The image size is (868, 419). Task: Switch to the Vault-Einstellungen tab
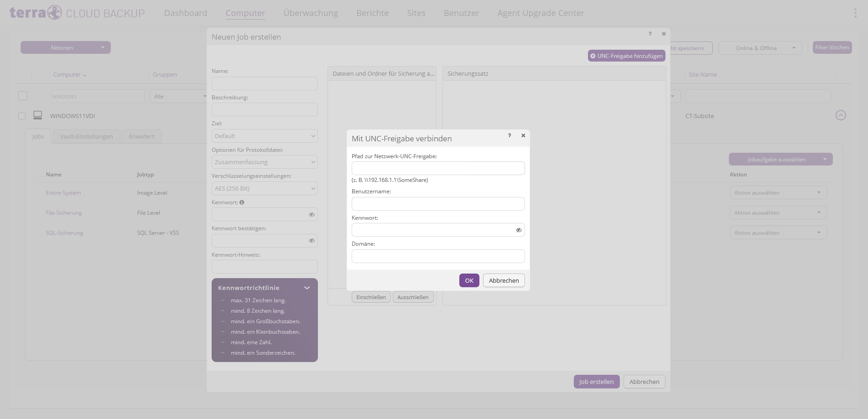[x=86, y=136]
